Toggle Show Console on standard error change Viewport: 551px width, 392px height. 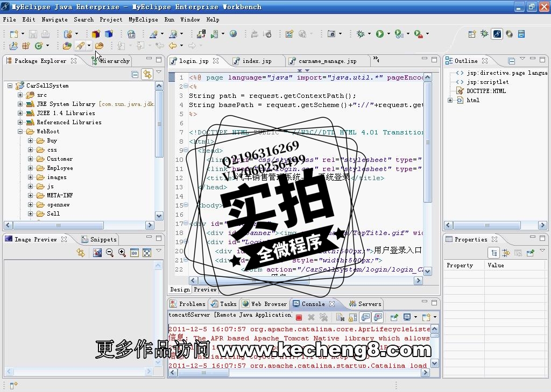pyautogui.click(x=378, y=318)
